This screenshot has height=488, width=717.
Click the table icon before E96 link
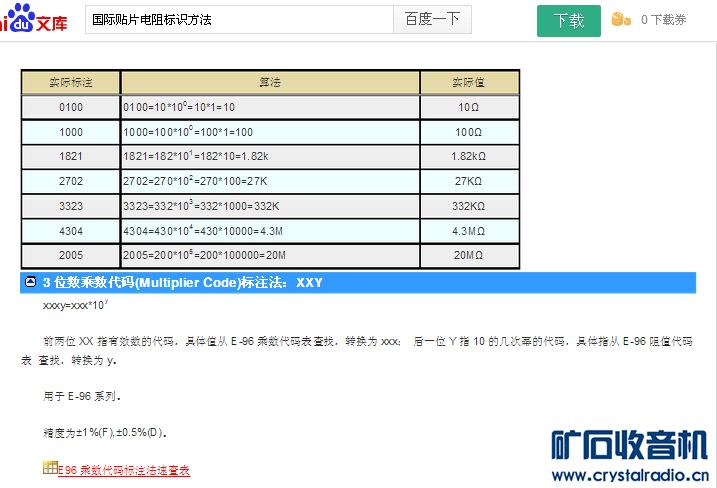pos(50,467)
